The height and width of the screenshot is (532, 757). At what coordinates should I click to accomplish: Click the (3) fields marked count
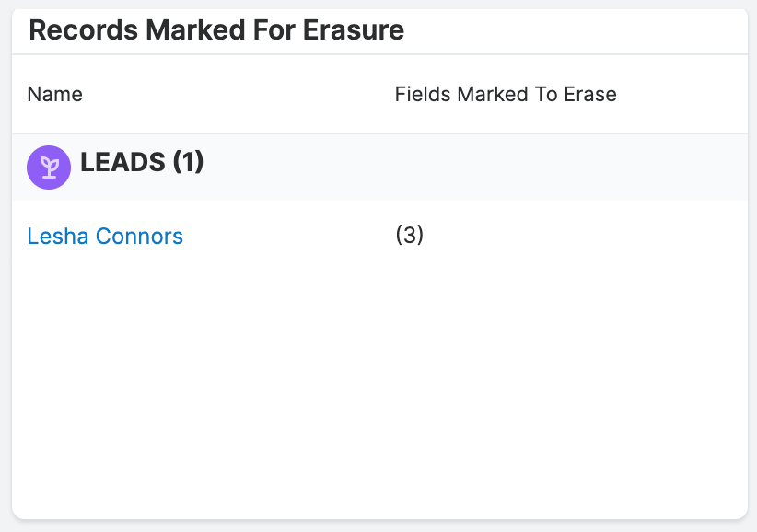click(410, 236)
